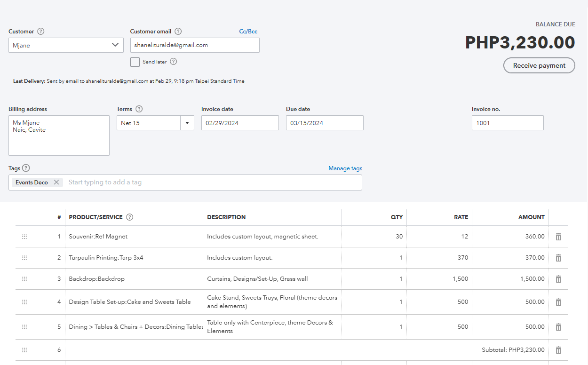Remove the Backdrop line with trash icon

[558, 279]
